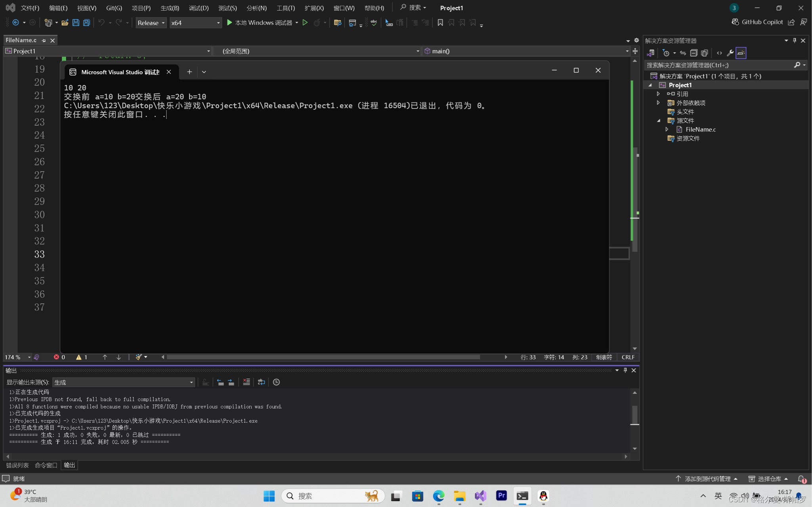Expand the 外部依赖项 node
812x507 pixels.
click(659, 103)
